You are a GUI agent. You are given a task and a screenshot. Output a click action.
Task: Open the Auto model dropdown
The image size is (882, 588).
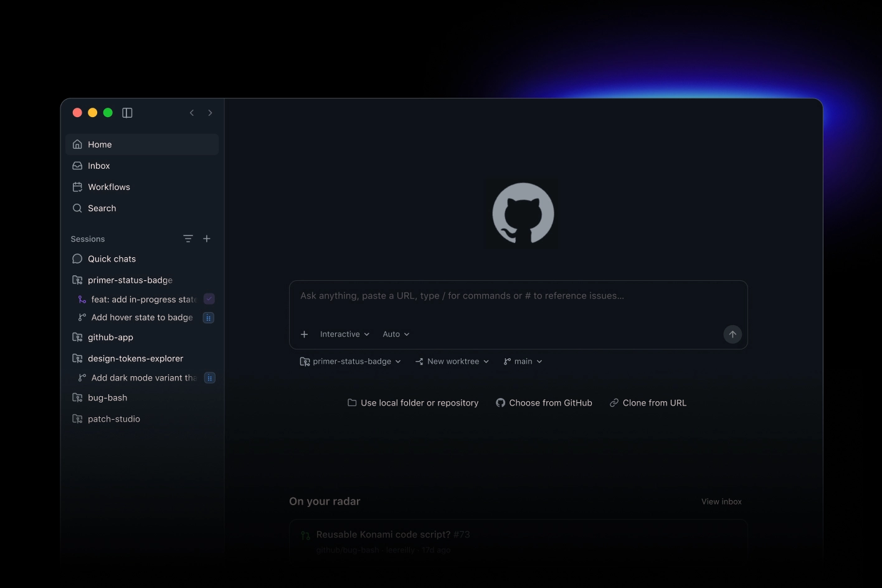tap(396, 334)
